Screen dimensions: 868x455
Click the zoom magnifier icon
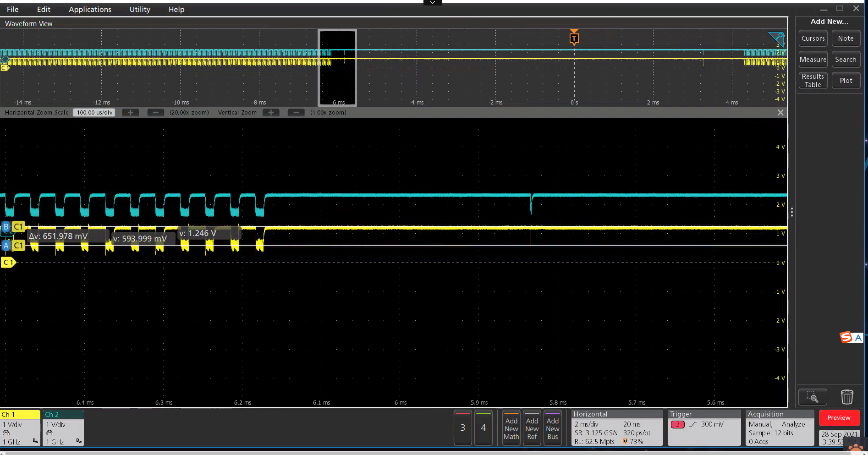click(x=812, y=397)
